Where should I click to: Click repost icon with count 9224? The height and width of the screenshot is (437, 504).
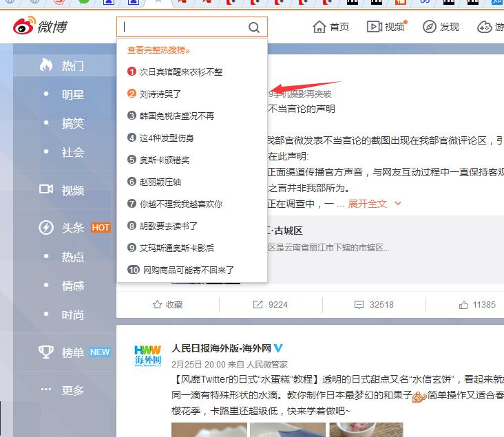point(258,304)
